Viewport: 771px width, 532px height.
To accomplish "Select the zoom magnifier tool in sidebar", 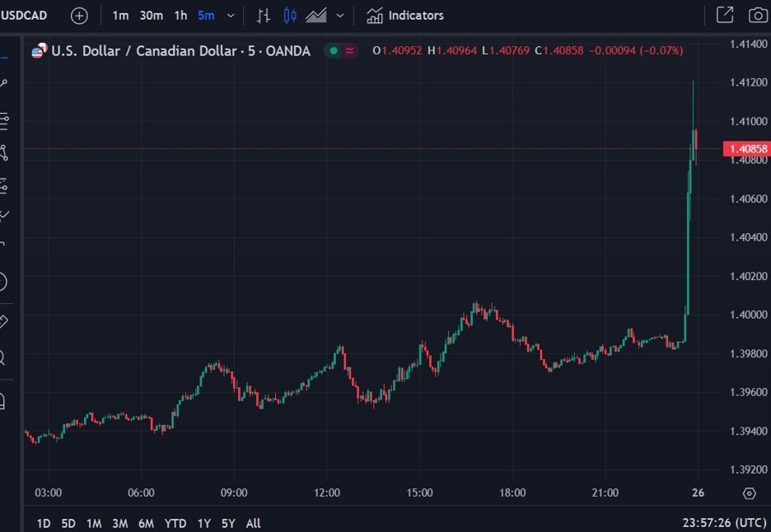I will point(3,358).
